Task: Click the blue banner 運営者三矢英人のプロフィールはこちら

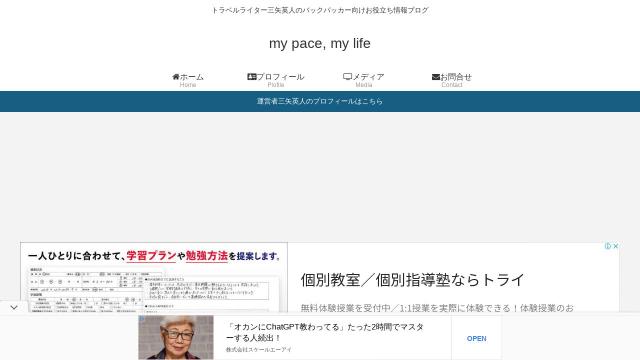Action: coord(320,101)
